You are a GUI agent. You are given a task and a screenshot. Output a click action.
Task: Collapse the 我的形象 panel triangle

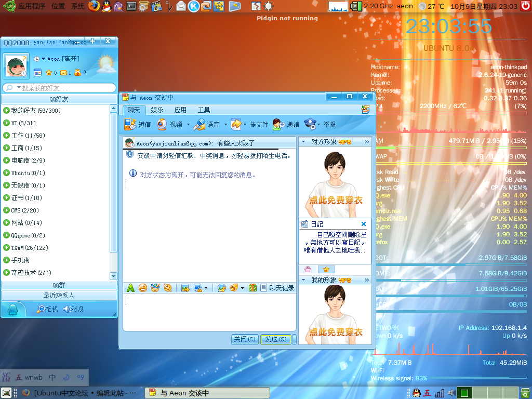tap(303, 280)
